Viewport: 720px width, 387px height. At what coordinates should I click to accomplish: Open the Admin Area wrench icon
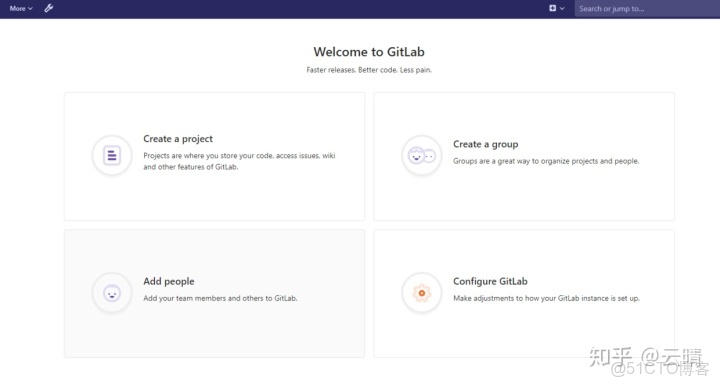click(x=49, y=8)
